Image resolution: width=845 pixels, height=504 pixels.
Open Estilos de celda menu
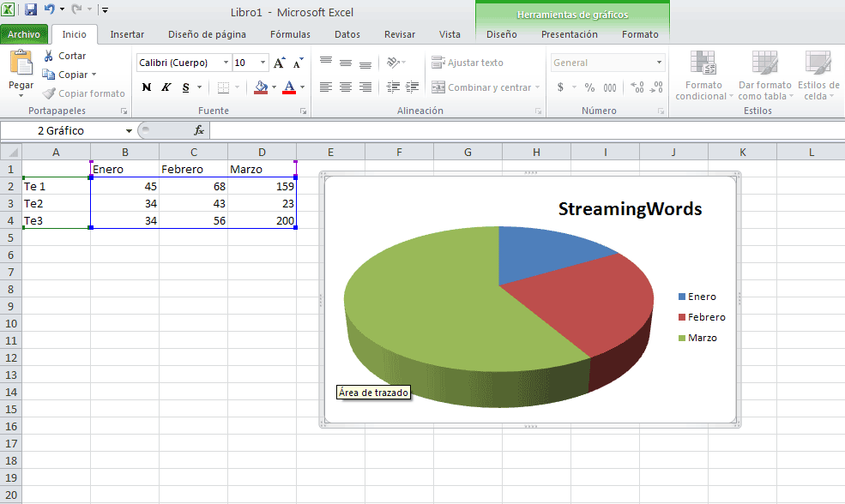click(818, 75)
